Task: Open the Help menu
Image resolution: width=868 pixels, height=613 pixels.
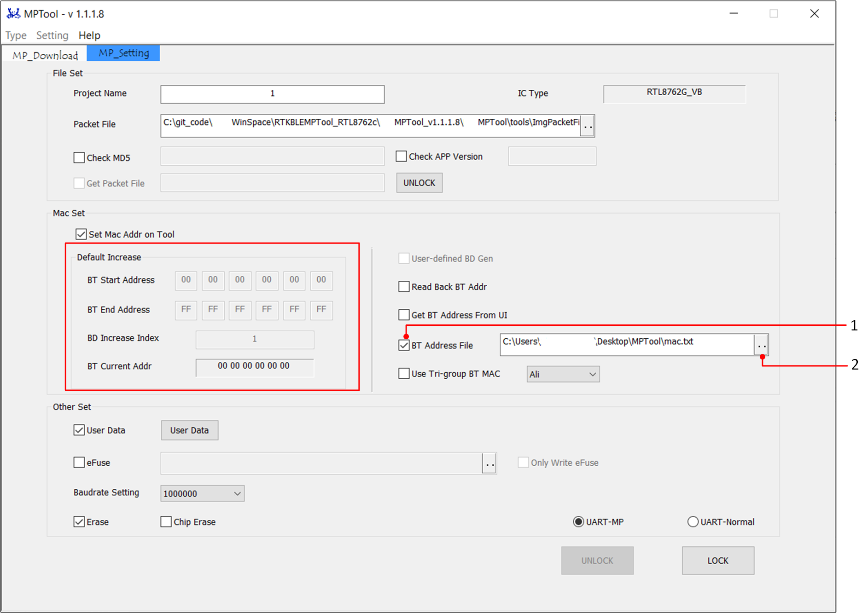Action: [x=89, y=35]
